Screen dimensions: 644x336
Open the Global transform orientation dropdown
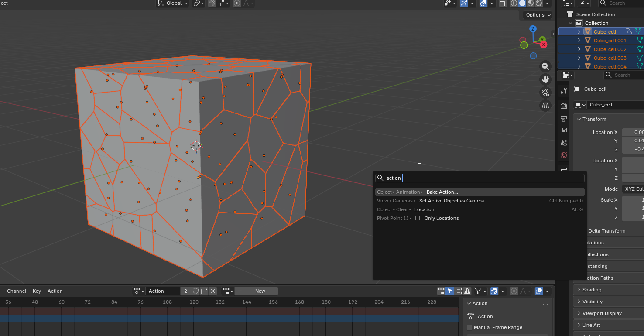pyautogui.click(x=173, y=3)
